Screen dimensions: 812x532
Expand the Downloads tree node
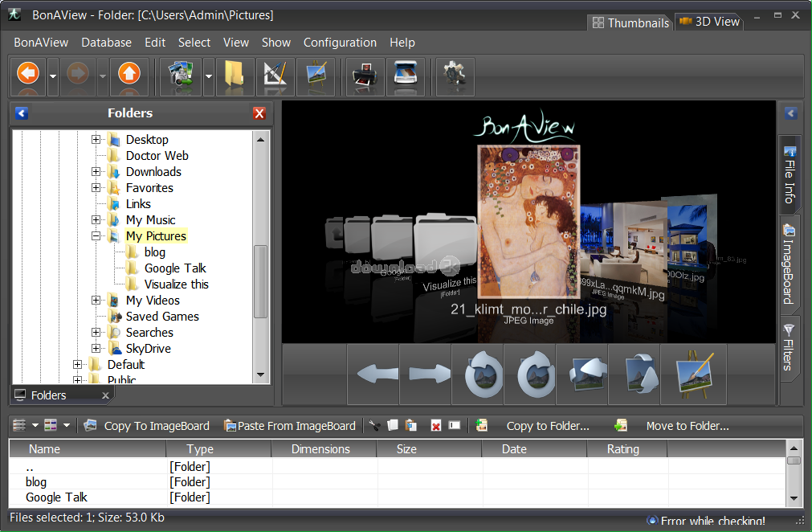click(96, 171)
